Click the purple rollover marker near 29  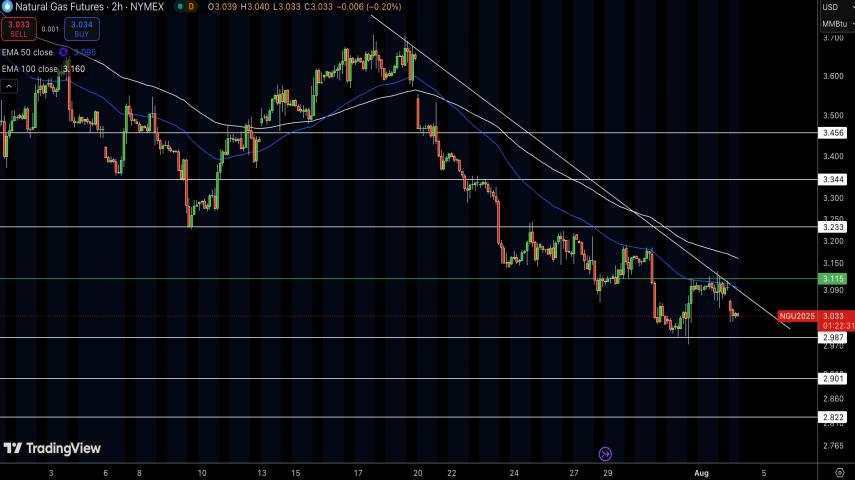point(604,453)
